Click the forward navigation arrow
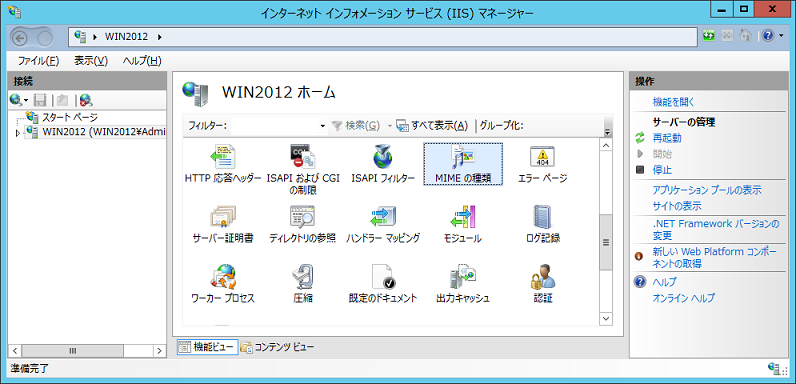This screenshot has width=796, height=384. coord(45,37)
